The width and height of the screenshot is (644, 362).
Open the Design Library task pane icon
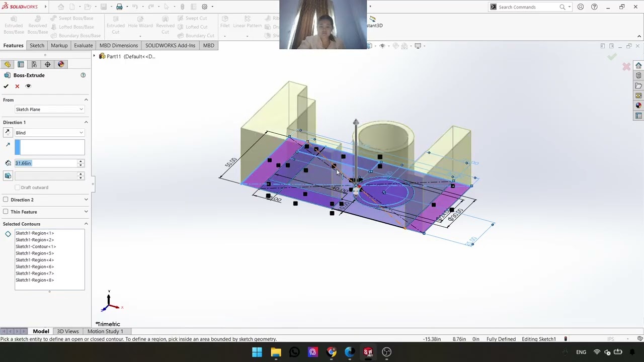[x=638, y=76]
